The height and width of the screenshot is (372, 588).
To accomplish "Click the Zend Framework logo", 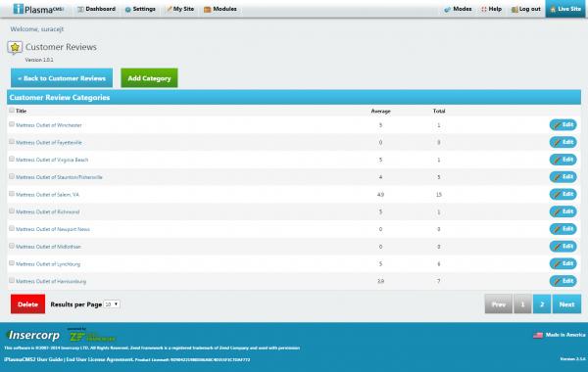I will 92,335.
